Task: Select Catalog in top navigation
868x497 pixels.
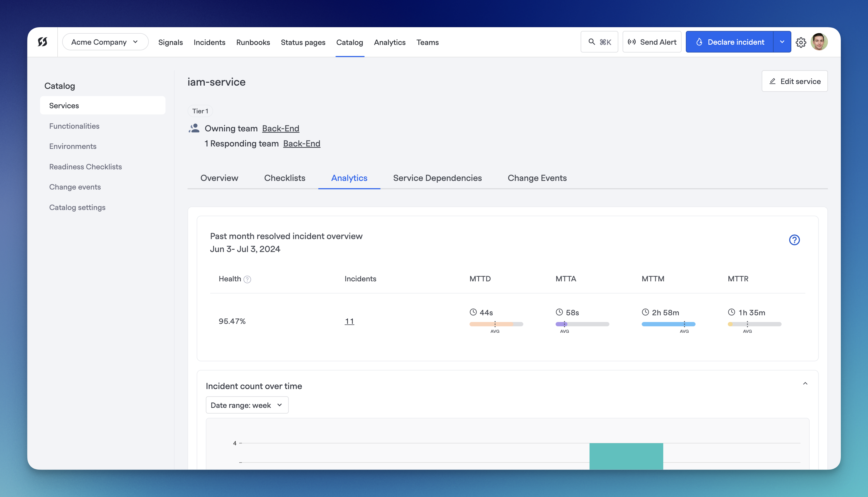Action: 350,42
